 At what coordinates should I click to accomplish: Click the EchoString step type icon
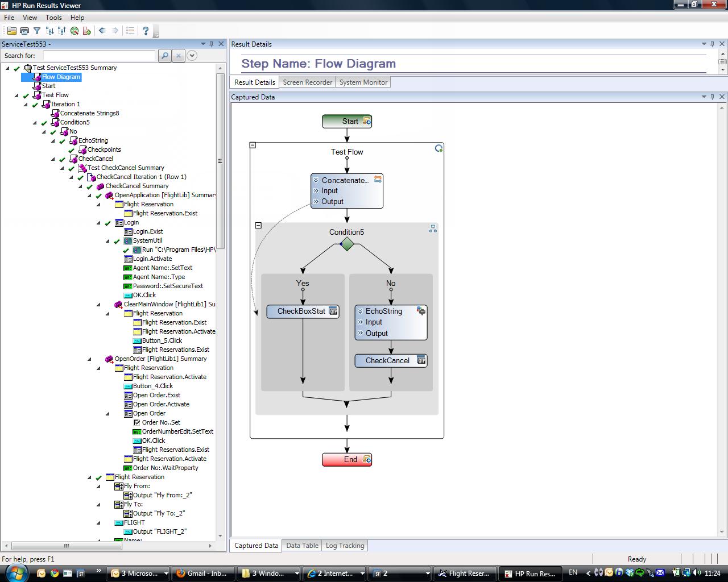pyautogui.click(x=421, y=311)
